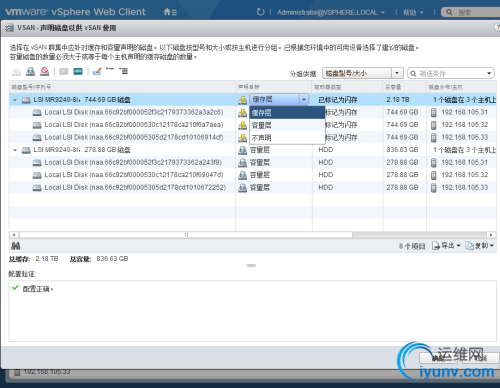Click the cache claim icon in the 744.69 GB group row
This screenshot has width=500, height=388.
[x=243, y=100]
